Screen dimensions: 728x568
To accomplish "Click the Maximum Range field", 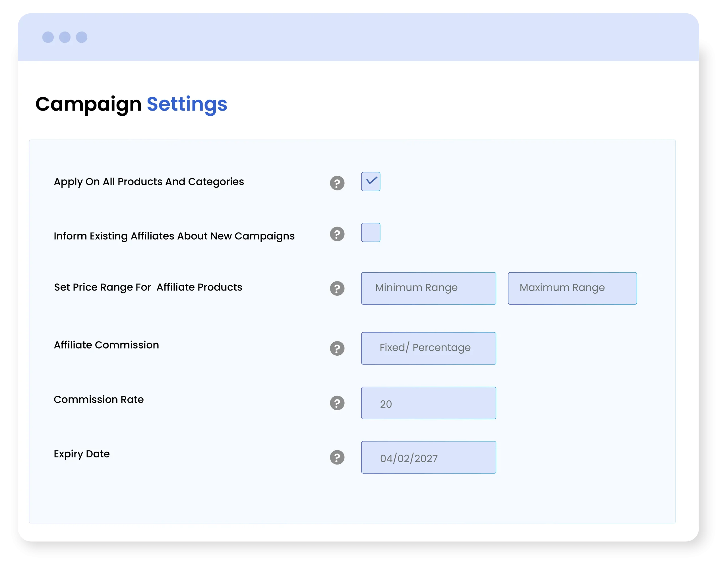I will [x=572, y=288].
